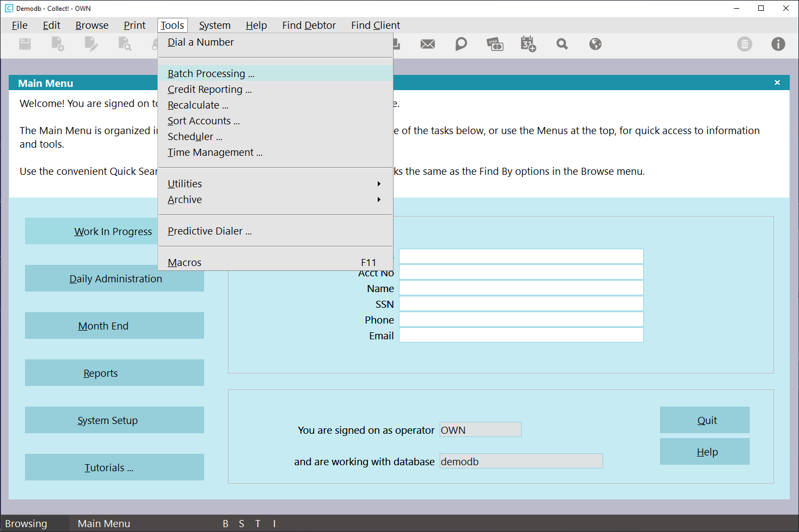
Task: Click Find Client in menu bar
Action: click(x=376, y=26)
